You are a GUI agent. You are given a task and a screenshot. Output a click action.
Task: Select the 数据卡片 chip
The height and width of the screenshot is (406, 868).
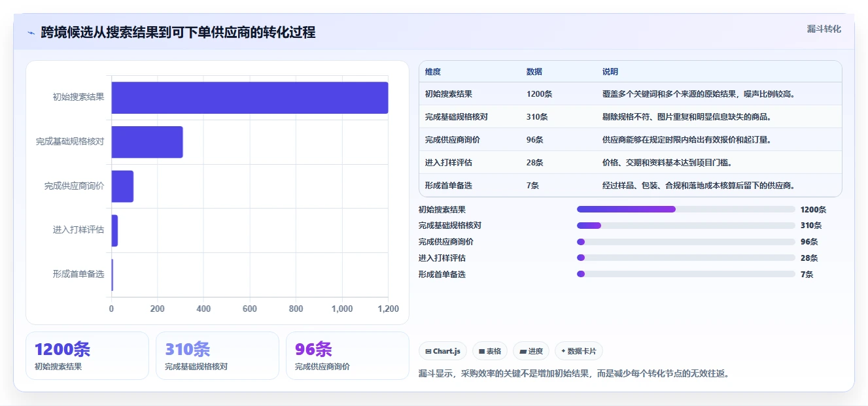[x=579, y=351]
